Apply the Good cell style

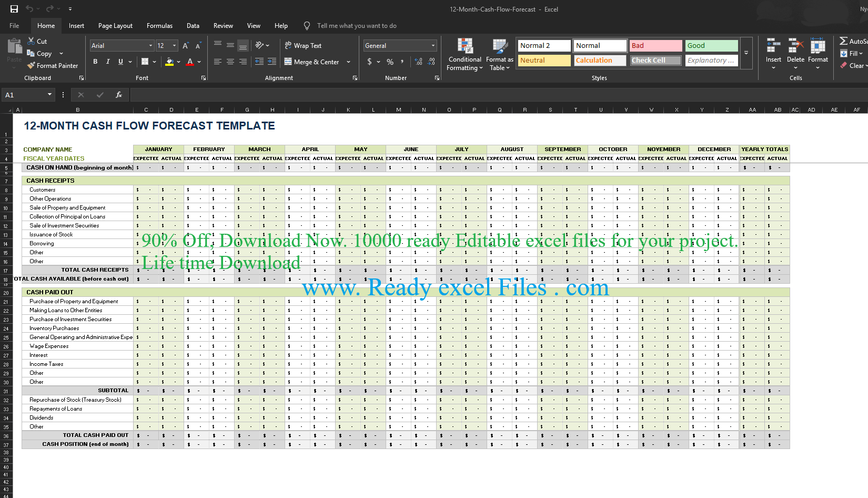tap(711, 46)
